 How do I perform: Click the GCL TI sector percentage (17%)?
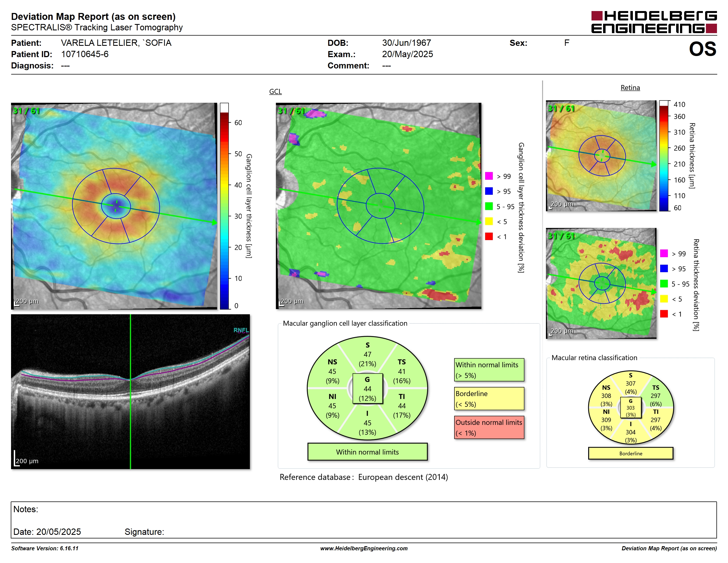(x=402, y=415)
